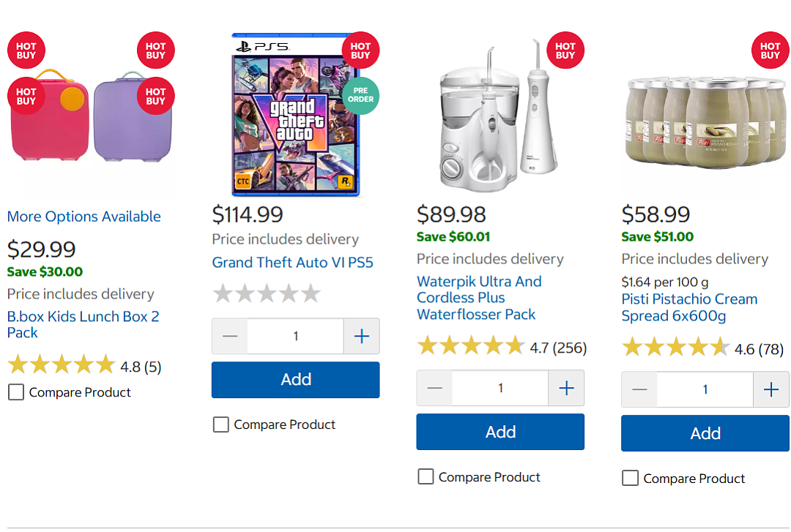Image resolution: width=791 pixels, height=532 pixels.
Task: Click the Pre Order badge on GTA VI
Action: coord(360,95)
